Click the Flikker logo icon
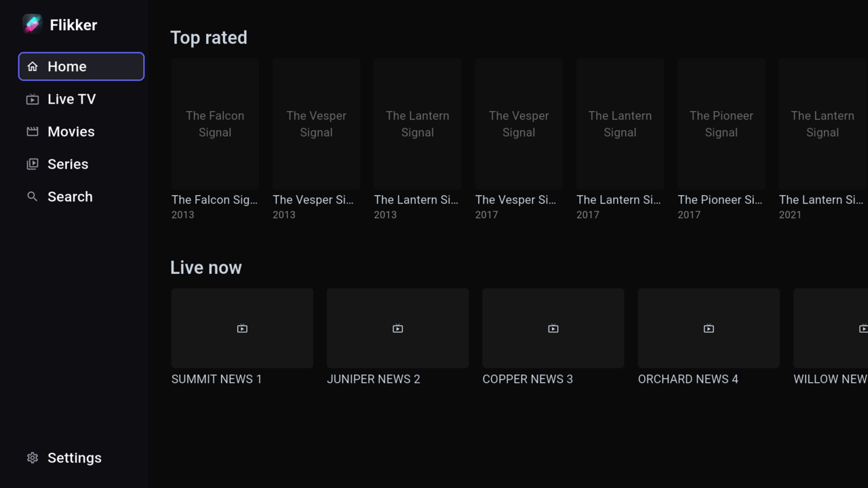868x488 pixels. coord(32,24)
